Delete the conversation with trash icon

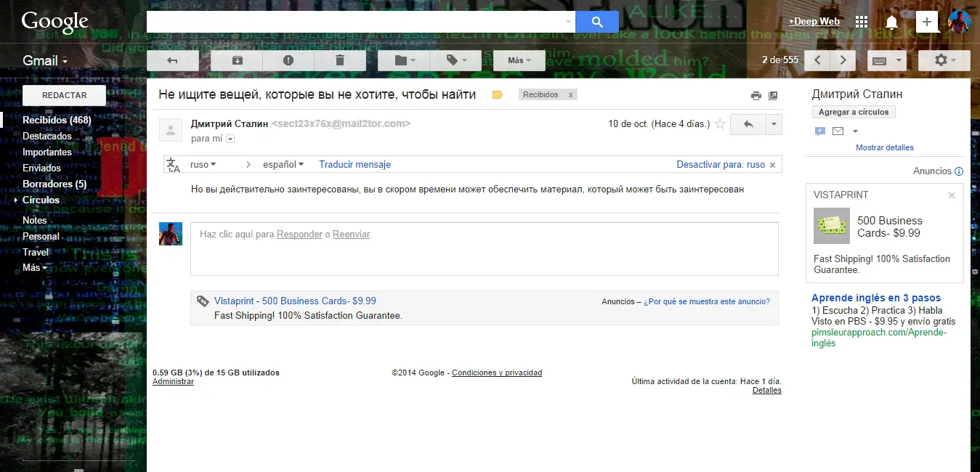[x=340, y=60]
